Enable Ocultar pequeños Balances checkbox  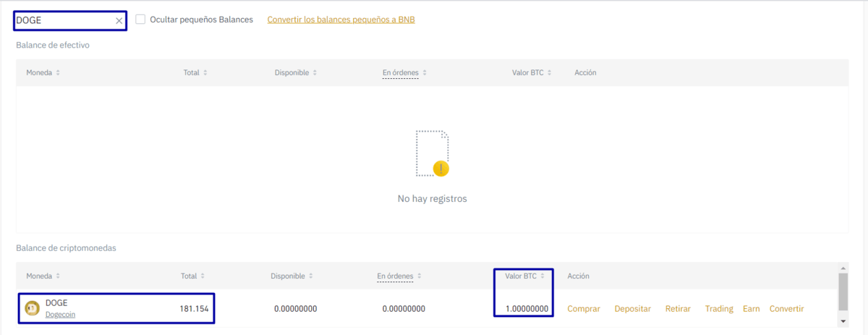coord(140,20)
